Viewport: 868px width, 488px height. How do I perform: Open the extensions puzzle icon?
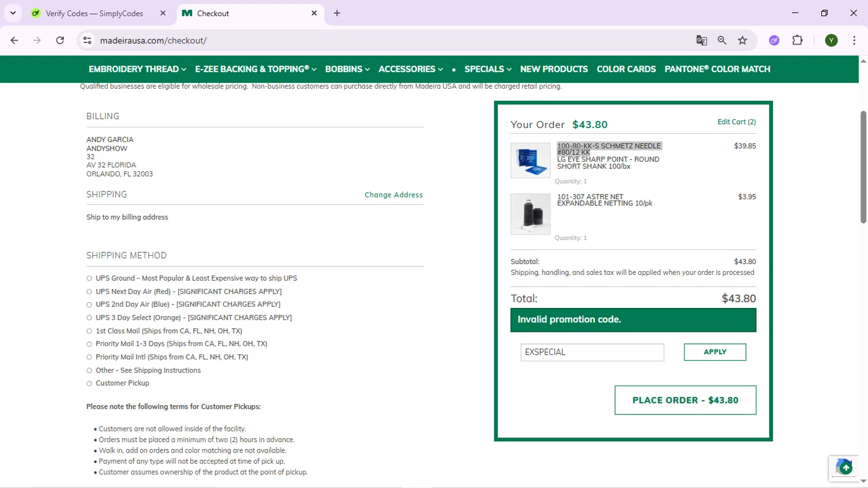tap(797, 41)
